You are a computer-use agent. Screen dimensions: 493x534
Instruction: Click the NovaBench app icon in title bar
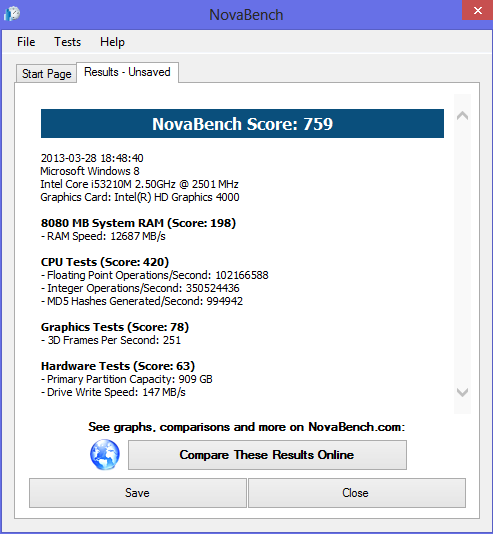pos(12,14)
